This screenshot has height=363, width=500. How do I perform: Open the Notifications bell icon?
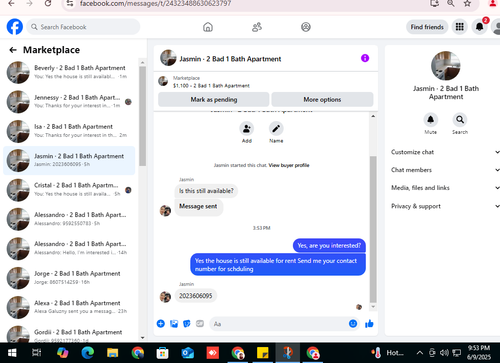[x=479, y=27]
